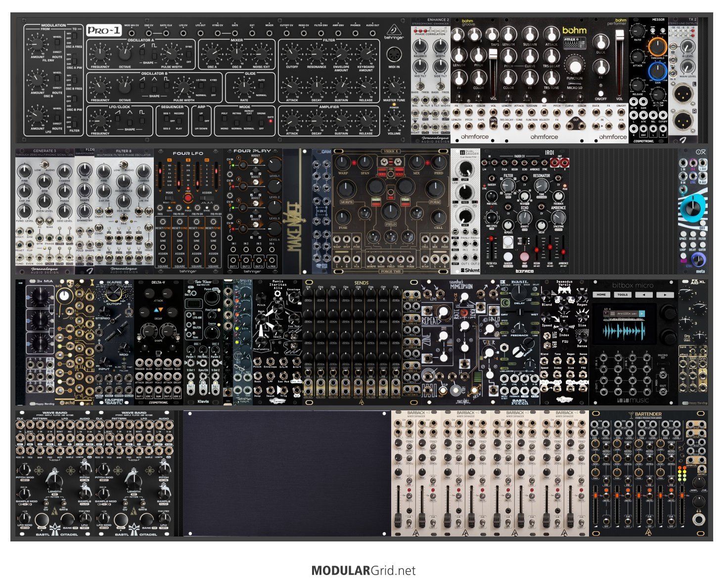Tap the play icon on the bitbox screen
Image resolution: width=728 pixels, height=581 pixels.
coord(641,313)
